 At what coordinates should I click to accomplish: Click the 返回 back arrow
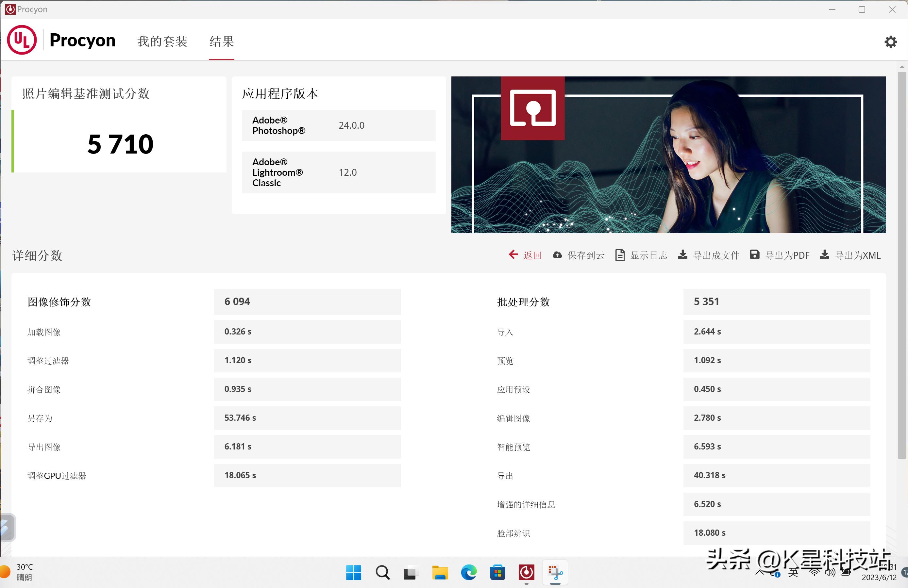(x=525, y=255)
